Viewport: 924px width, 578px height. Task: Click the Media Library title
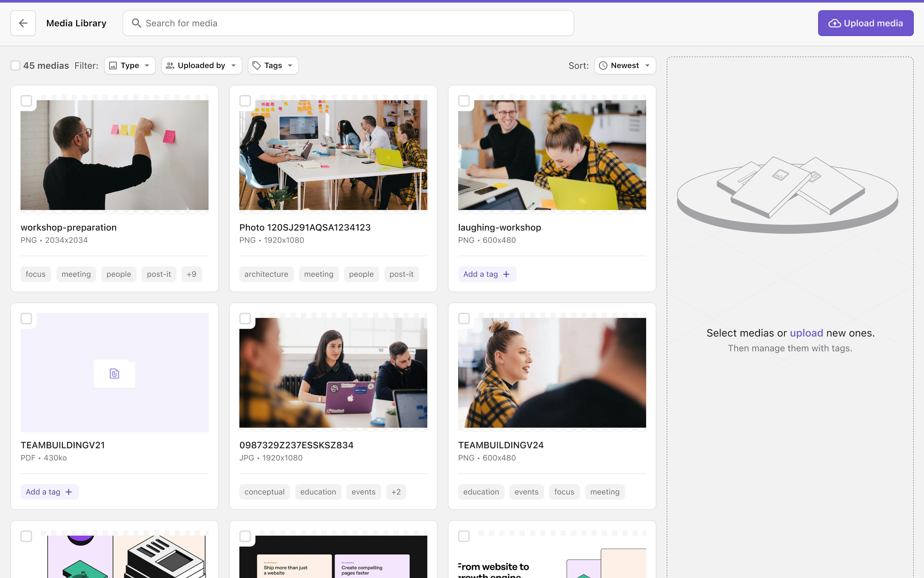click(x=76, y=23)
